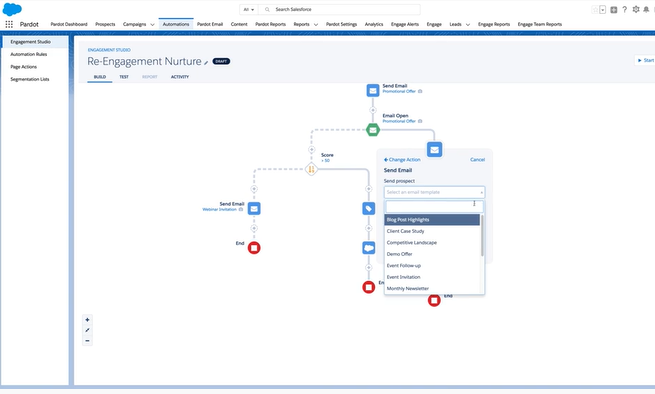Click the template list scrollbar
The height and width of the screenshot is (394, 655).
pyautogui.click(x=482, y=235)
